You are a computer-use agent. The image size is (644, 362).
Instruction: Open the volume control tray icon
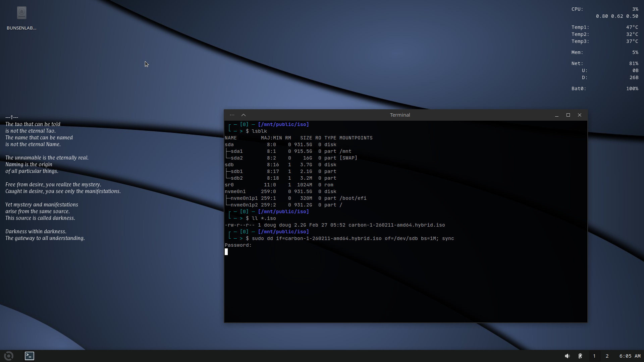click(567, 356)
